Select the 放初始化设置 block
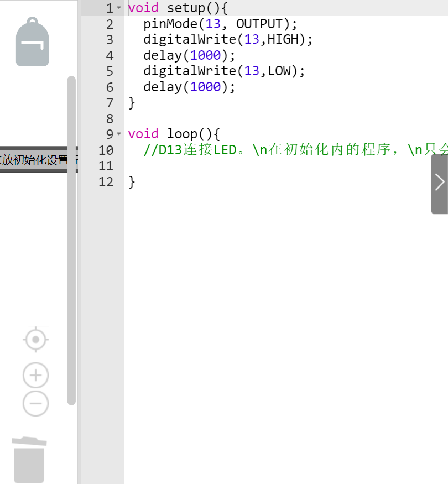Screen dimensions: 448x484 [34, 160]
